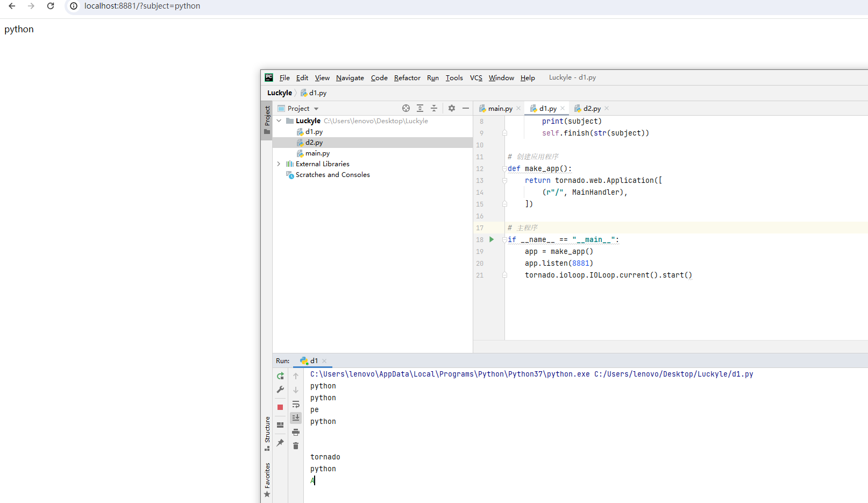Viewport: 868px width, 503px height.
Task: Expand the External Libraries node
Action: (x=279, y=164)
